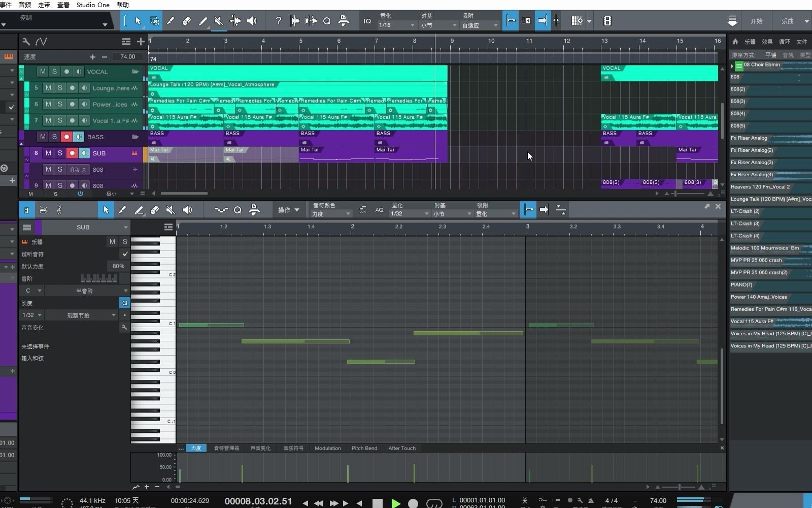Open the actions 操作 dropdown in editor
Viewport: 812px width, 508px height.
pos(288,210)
